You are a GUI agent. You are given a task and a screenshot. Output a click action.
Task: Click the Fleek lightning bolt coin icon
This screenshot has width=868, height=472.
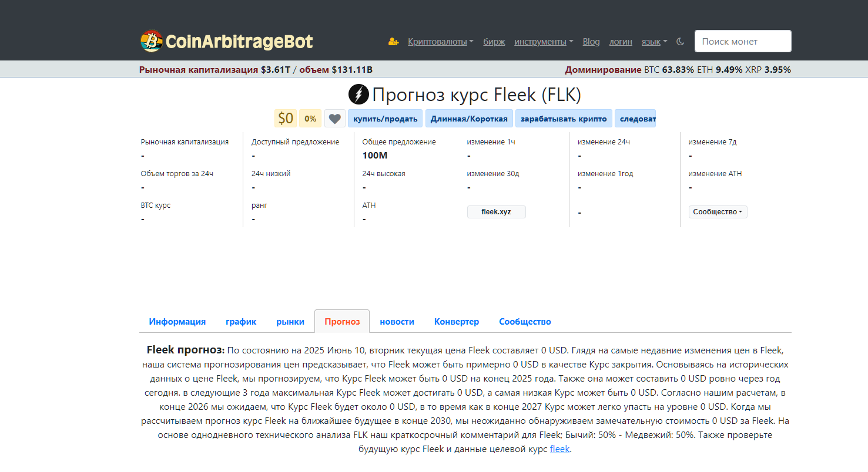pyautogui.click(x=358, y=95)
